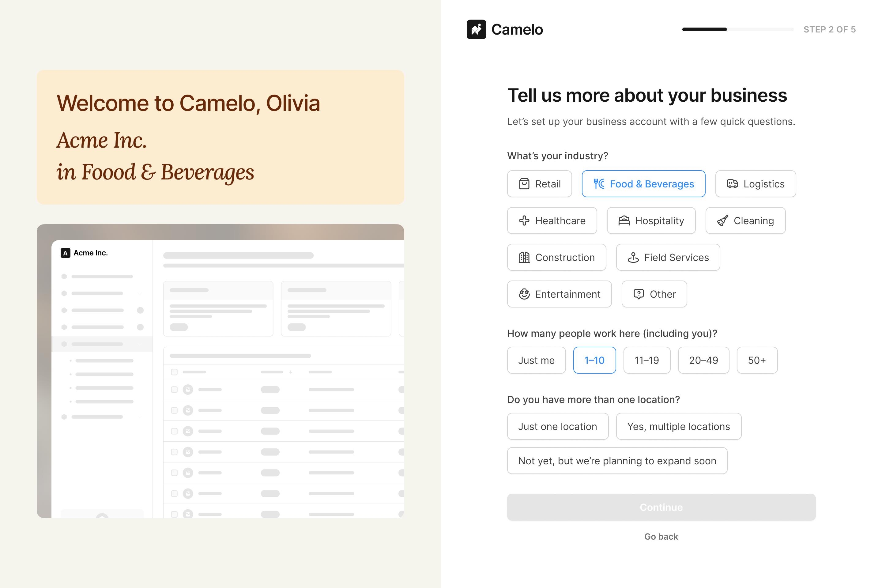Image resolution: width=882 pixels, height=588 pixels.
Task: Click the Entertainment smiley face icon
Action: point(524,294)
